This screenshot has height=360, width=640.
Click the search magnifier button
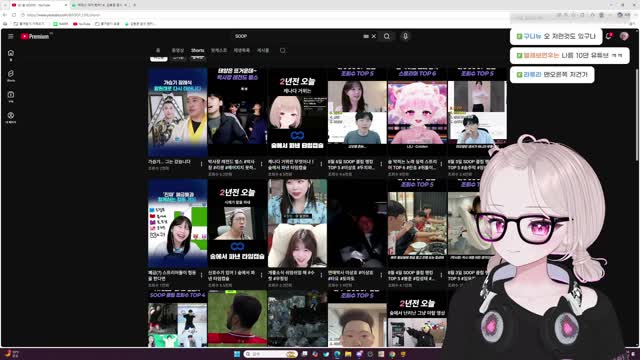point(387,36)
